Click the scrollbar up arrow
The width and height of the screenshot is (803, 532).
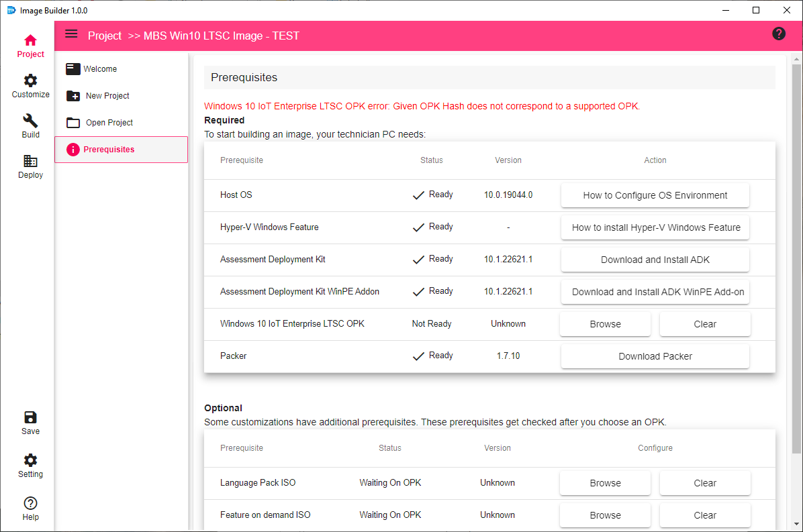point(796,59)
